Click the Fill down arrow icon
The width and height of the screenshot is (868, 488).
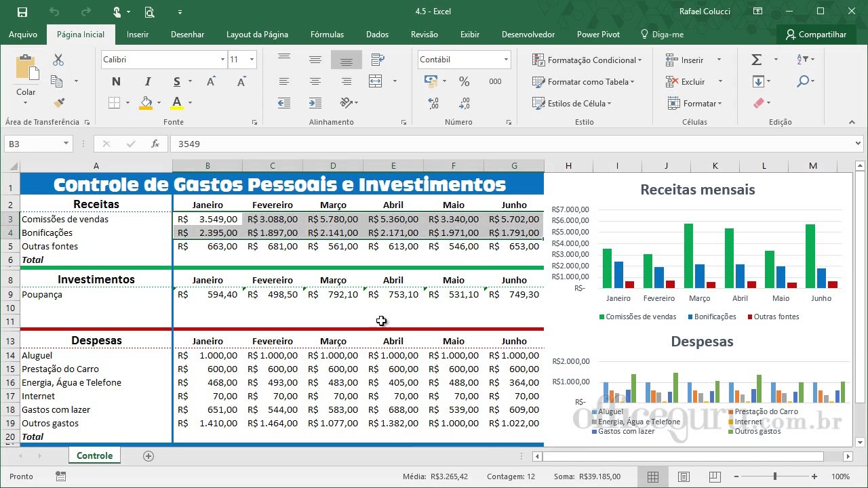[x=758, y=81]
